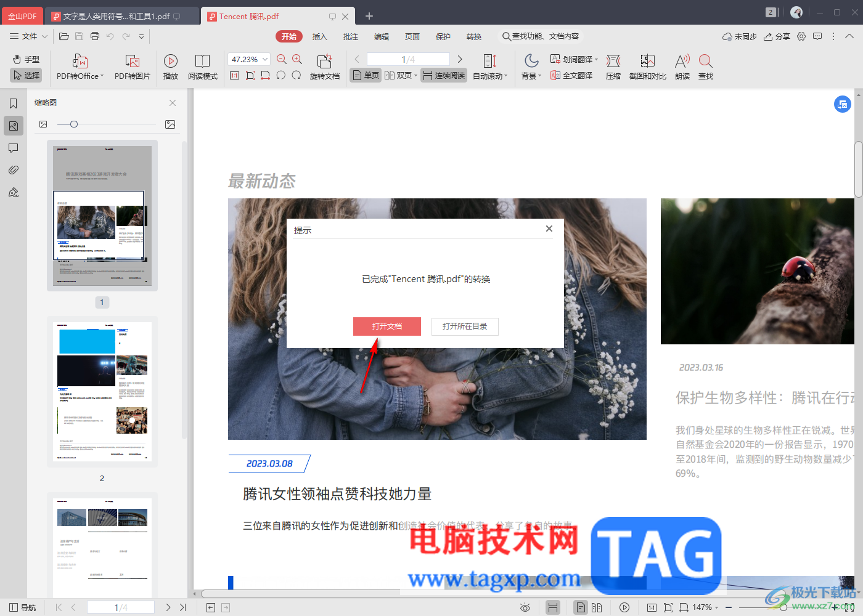
Task: Open the 文件 file menu dropdown
Action: 28,36
